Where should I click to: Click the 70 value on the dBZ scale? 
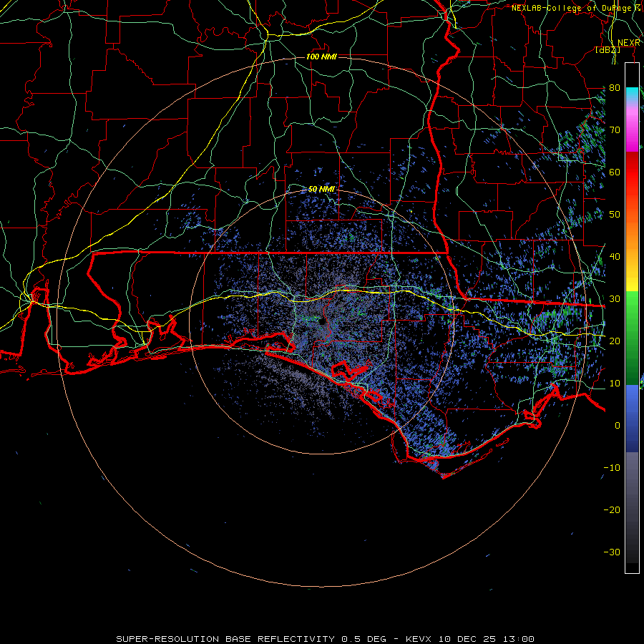point(615,130)
